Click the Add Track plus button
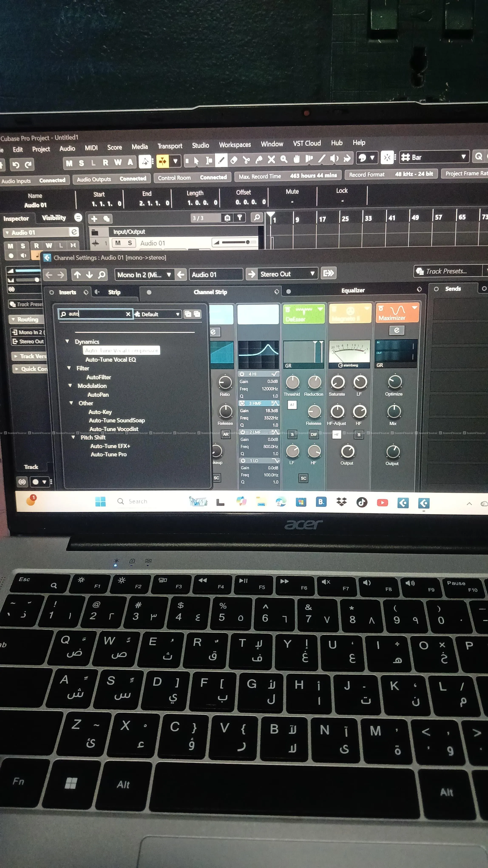Screen dimensions: 488x868 [94, 219]
